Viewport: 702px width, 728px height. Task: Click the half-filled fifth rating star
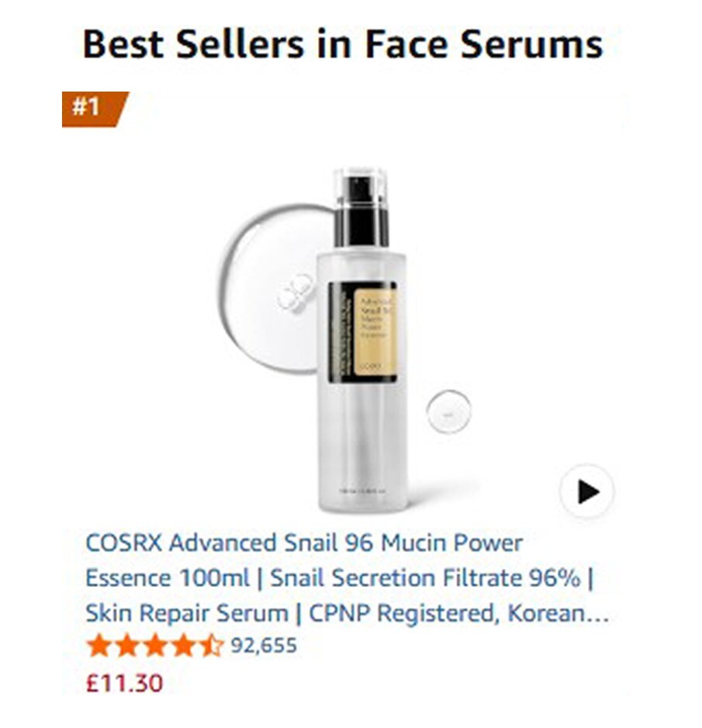tap(212, 646)
